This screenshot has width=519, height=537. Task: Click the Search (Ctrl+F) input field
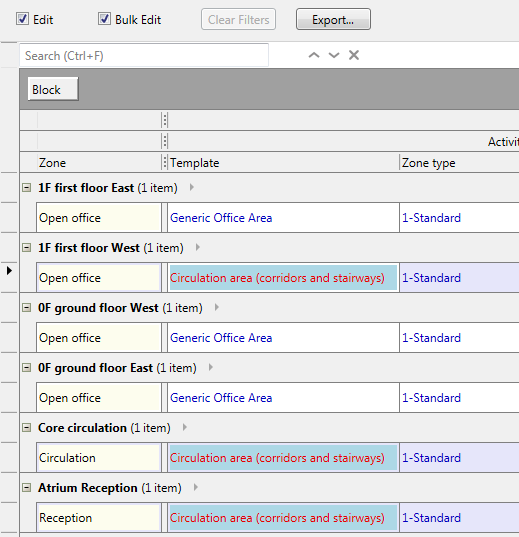[x=144, y=55]
